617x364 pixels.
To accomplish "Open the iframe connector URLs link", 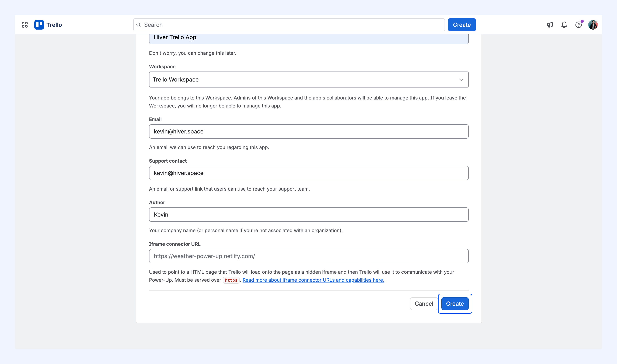I will 313,280.
